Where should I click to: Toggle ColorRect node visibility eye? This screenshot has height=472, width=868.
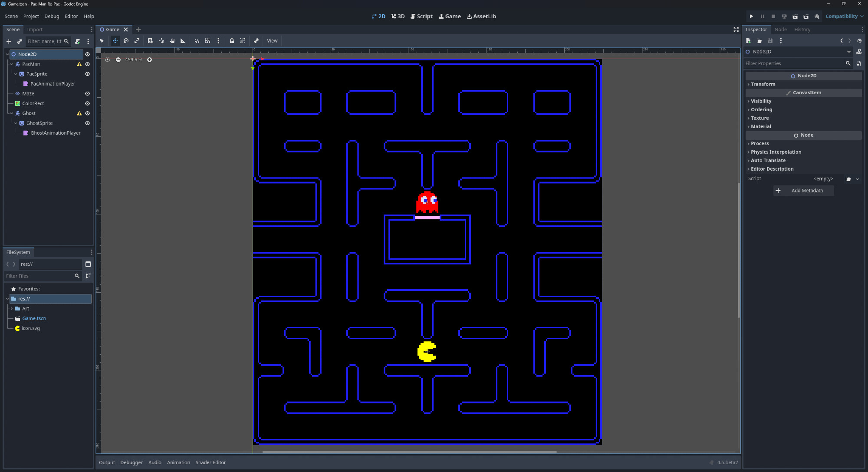point(87,104)
